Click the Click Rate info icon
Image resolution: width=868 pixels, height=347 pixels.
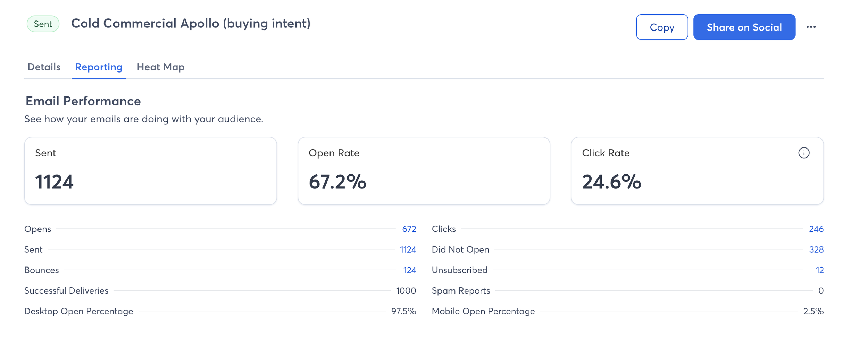pos(803,153)
